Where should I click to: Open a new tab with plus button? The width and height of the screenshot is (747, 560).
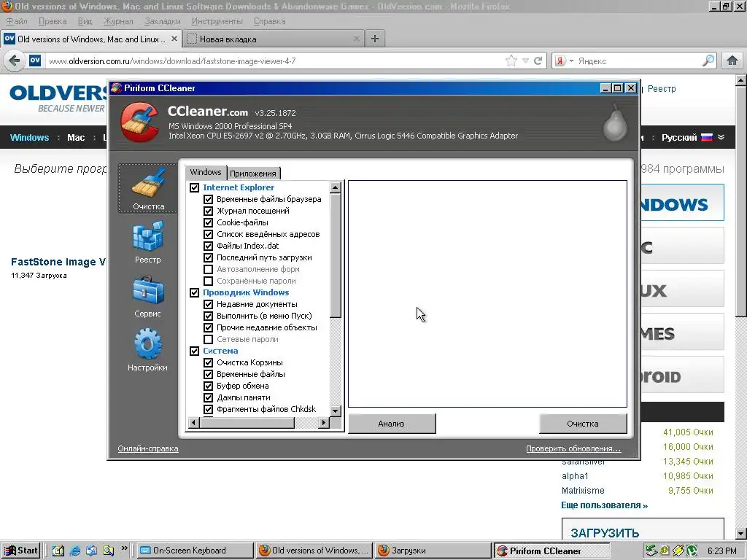click(375, 39)
